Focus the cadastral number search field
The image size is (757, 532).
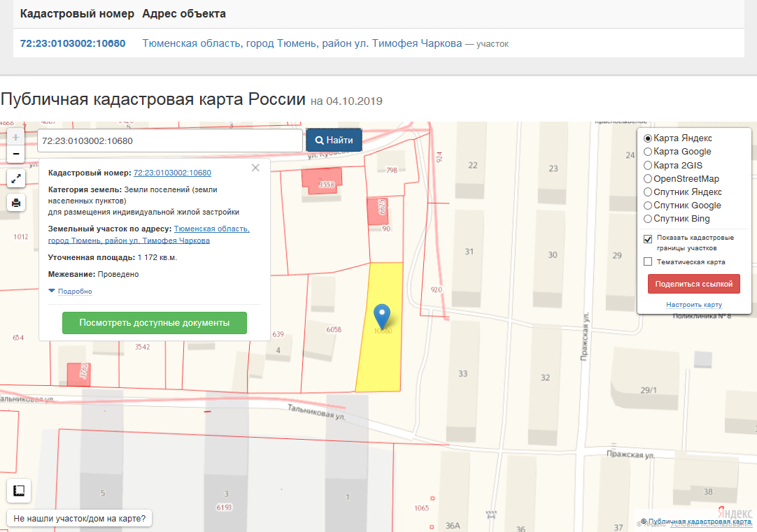coord(170,141)
